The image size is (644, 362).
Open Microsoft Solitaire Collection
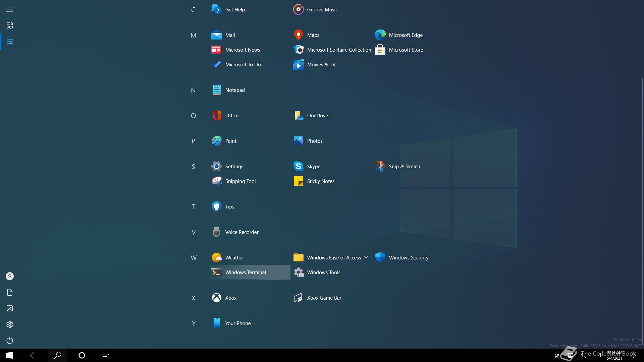click(x=331, y=50)
